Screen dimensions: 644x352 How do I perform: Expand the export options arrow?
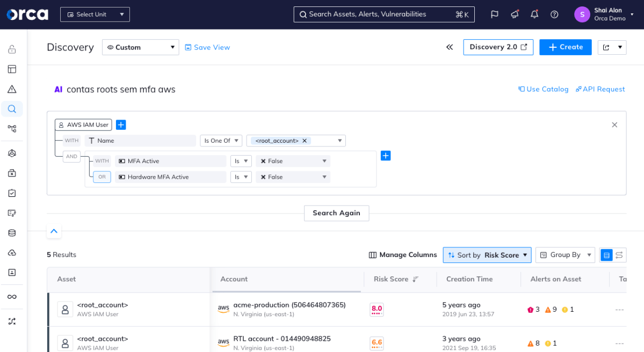[x=620, y=47]
